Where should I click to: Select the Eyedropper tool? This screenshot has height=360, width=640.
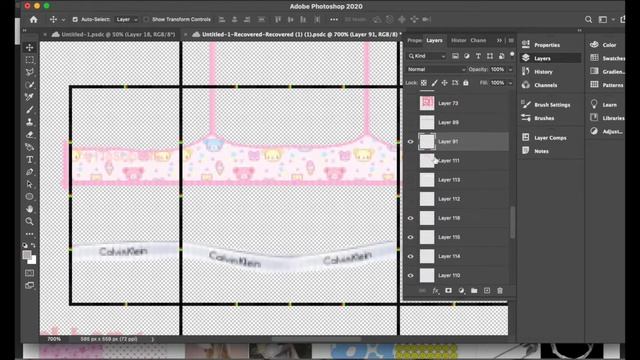[29, 97]
